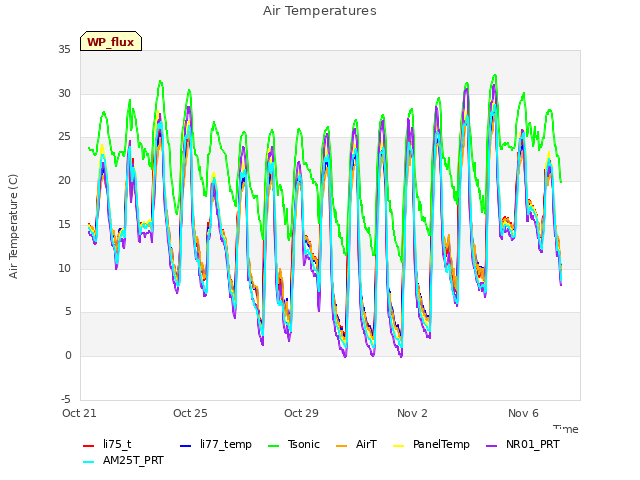Toggle the li77_temp legend entry
Screen dimensions: 640x480
click(216, 444)
